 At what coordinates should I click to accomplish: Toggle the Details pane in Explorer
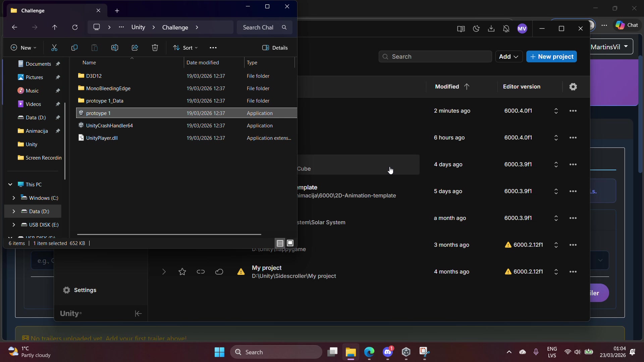point(275,48)
